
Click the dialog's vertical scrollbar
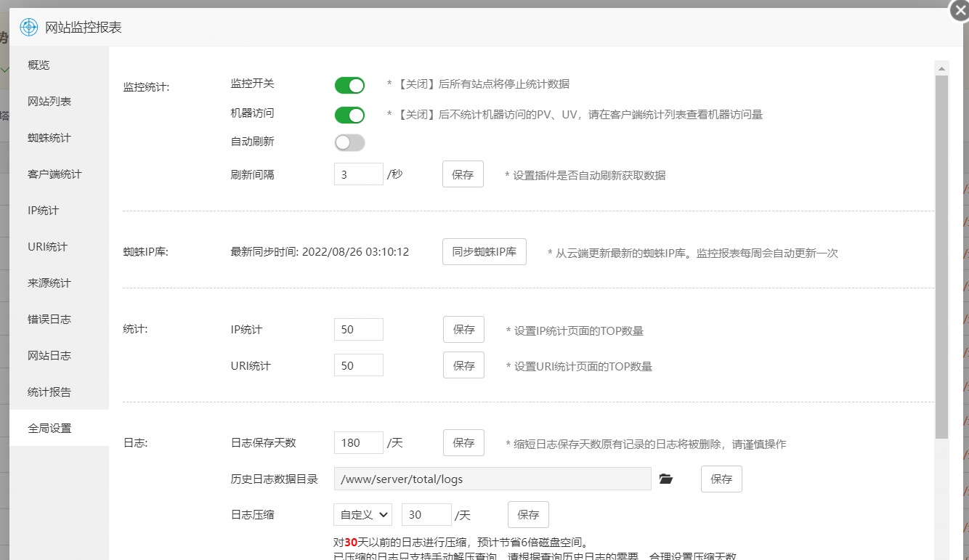click(941, 218)
